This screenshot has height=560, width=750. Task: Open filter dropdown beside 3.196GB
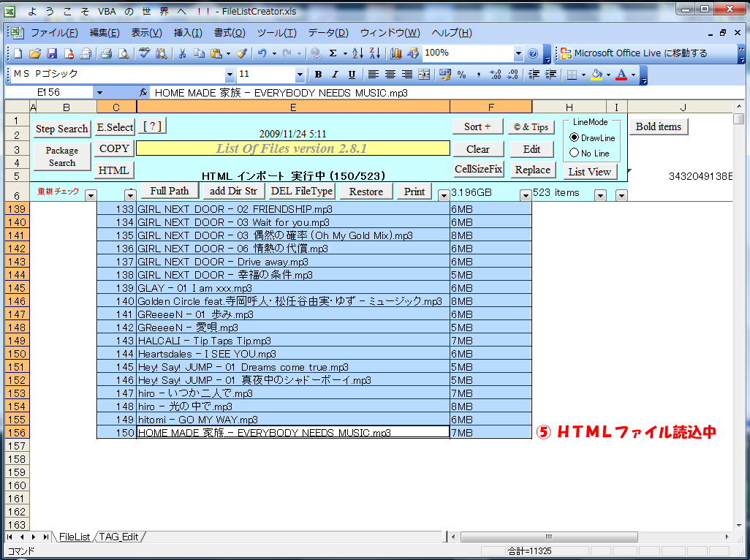(x=525, y=195)
